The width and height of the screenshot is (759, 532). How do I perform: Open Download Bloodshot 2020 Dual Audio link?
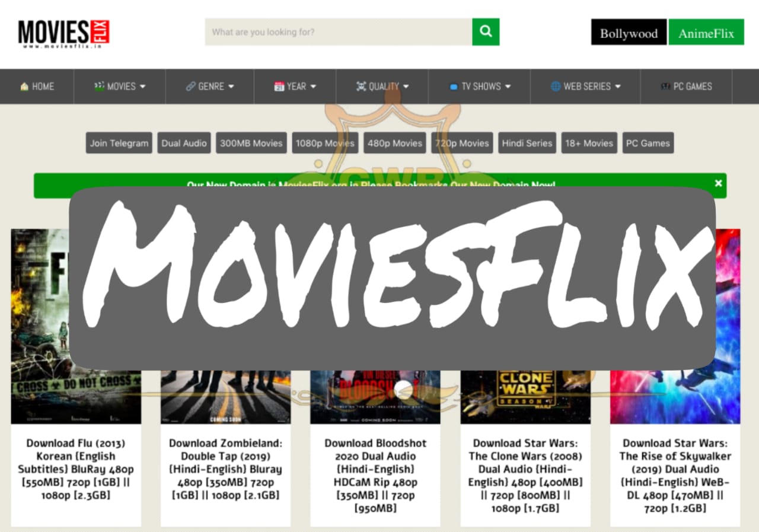[375, 476]
